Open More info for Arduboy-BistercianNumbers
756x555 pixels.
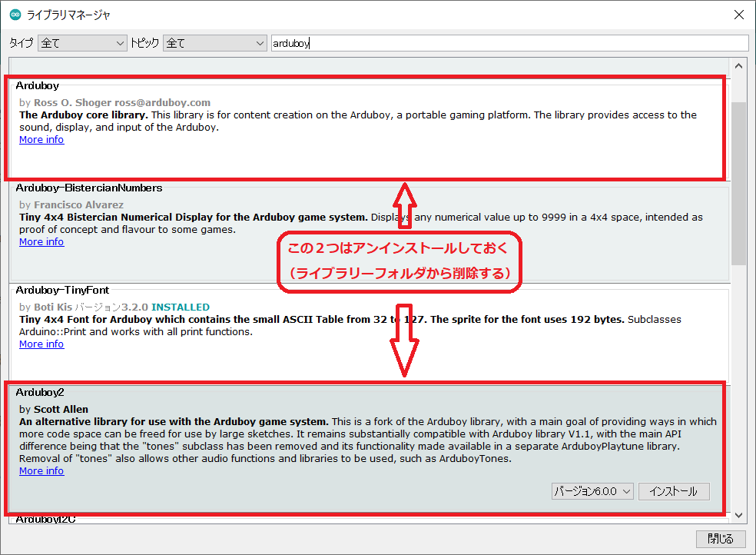(41, 242)
